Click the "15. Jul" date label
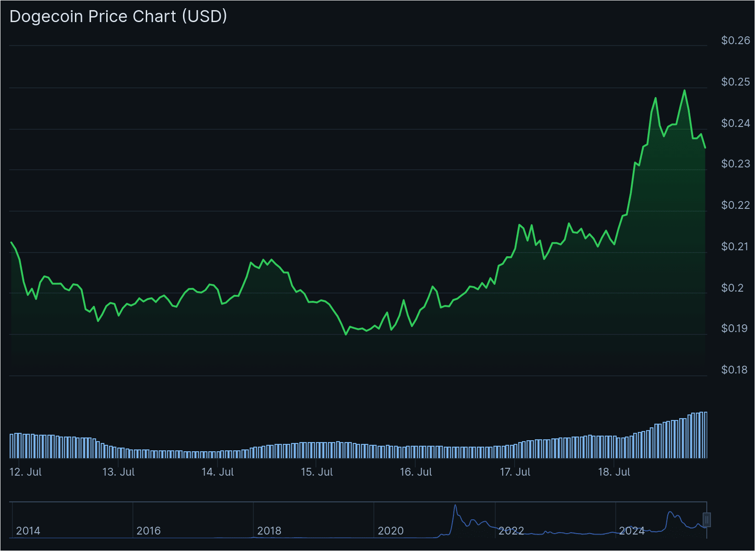The height and width of the screenshot is (552, 756). point(316,472)
